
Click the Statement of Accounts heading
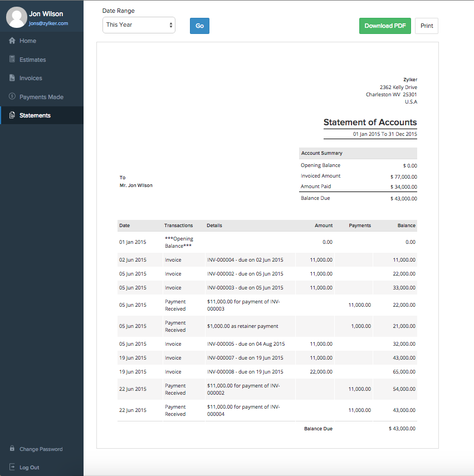[x=370, y=122]
